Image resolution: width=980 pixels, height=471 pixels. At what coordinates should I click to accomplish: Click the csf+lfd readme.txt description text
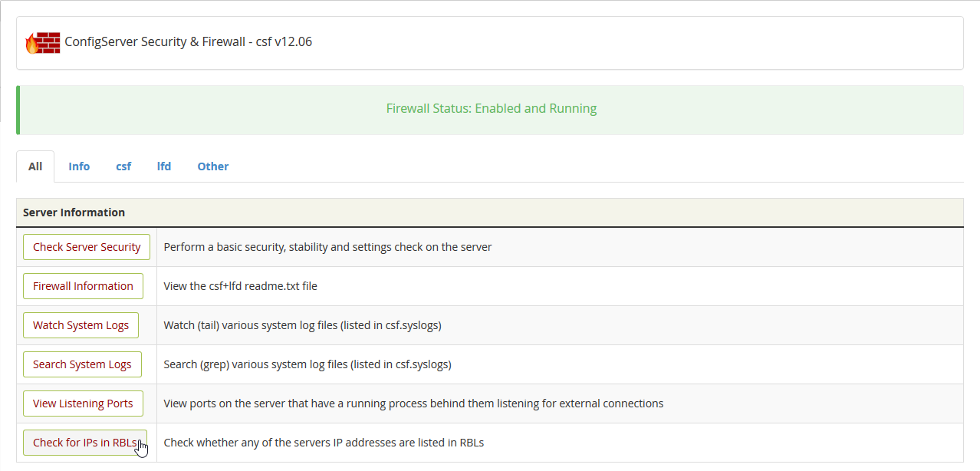click(x=240, y=286)
